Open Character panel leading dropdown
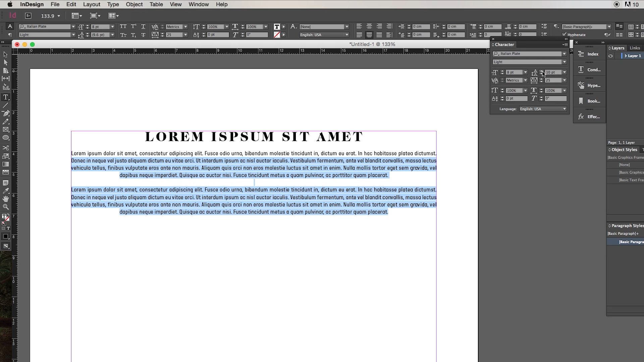This screenshot has width=644, height=362. [564, 72]
